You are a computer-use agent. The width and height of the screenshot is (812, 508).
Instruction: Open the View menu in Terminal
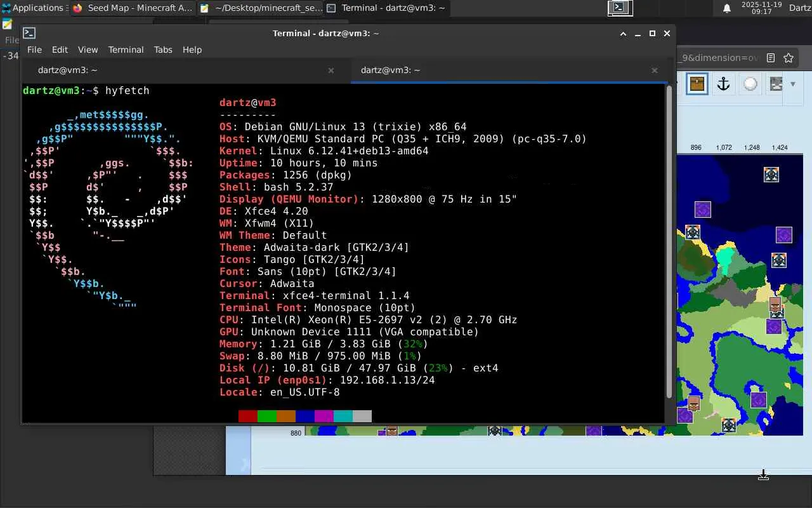tap(88, 50)
